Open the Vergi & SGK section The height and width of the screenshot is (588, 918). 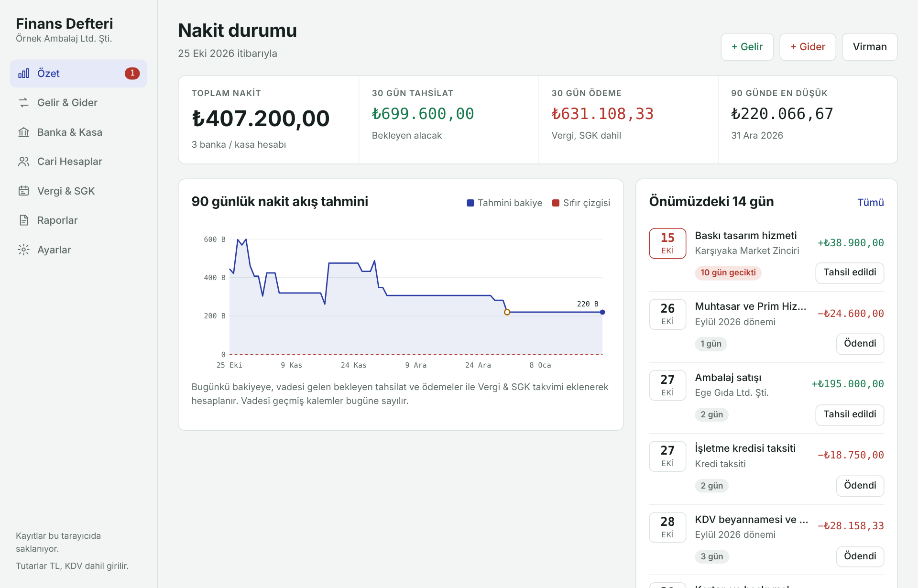(x=78, y=191)
